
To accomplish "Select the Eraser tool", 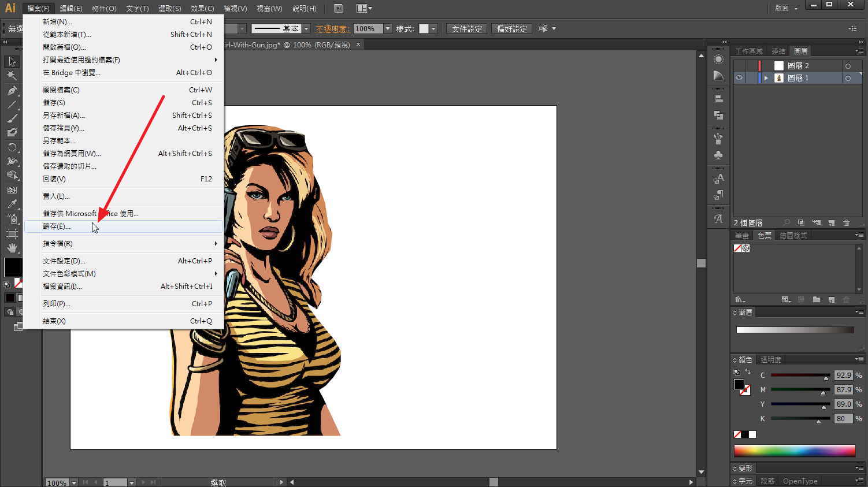I will coord(12,132).
